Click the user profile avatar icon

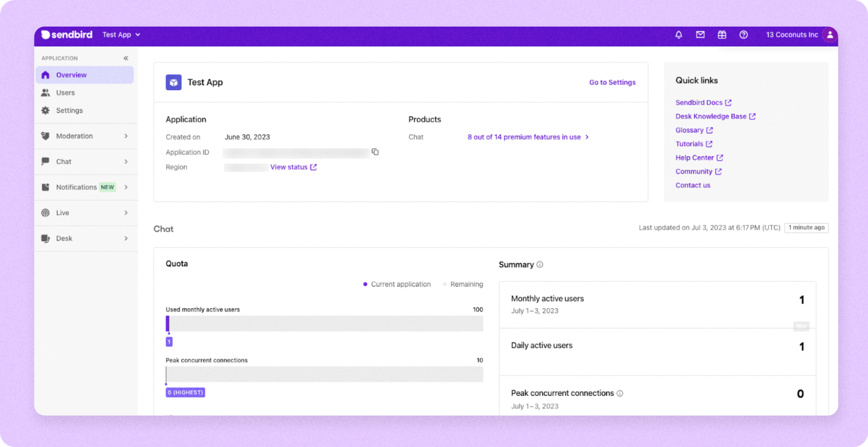point(829,34)
